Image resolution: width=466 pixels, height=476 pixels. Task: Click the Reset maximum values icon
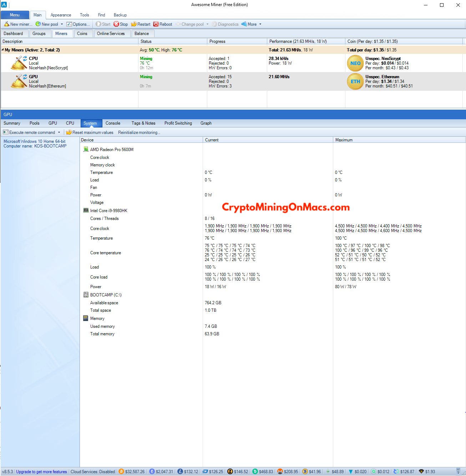[69, 132]
